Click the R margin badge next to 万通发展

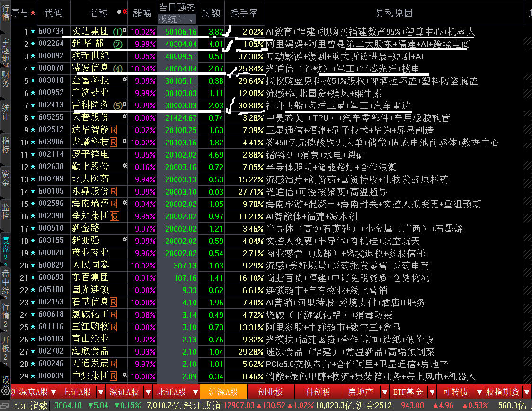(x=113, y=364)
